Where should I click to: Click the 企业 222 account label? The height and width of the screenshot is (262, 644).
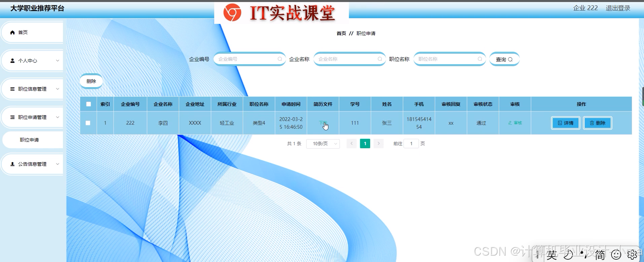click(585, 8)
